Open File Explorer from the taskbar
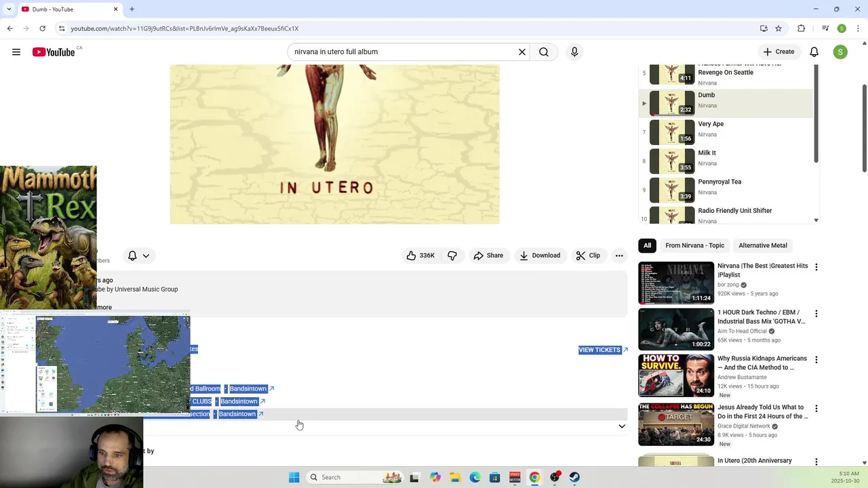The height and width of the screenshot is (488, 868). pyautogui.click(x=455, y=477)
